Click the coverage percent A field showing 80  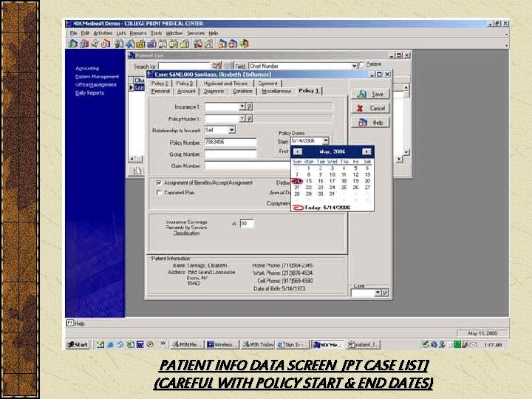[x=247, y=223]
